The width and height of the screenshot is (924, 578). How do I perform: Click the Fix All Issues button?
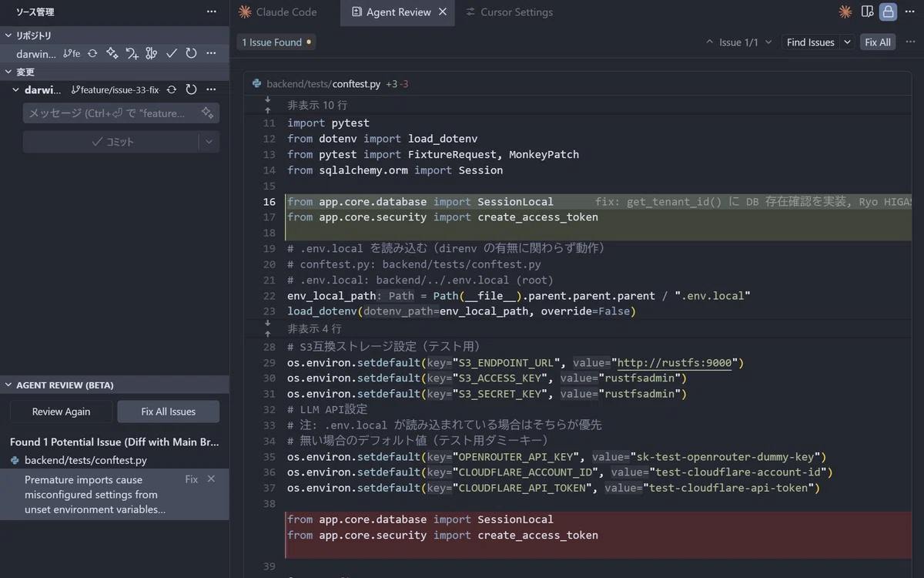(x=168, y=412)
